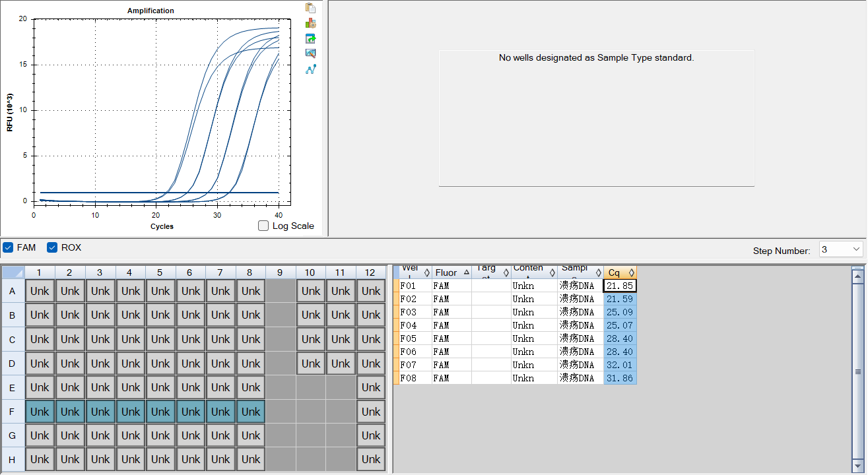
Task: Enable Log Scale checkbox
Action: tap(263, 226)
